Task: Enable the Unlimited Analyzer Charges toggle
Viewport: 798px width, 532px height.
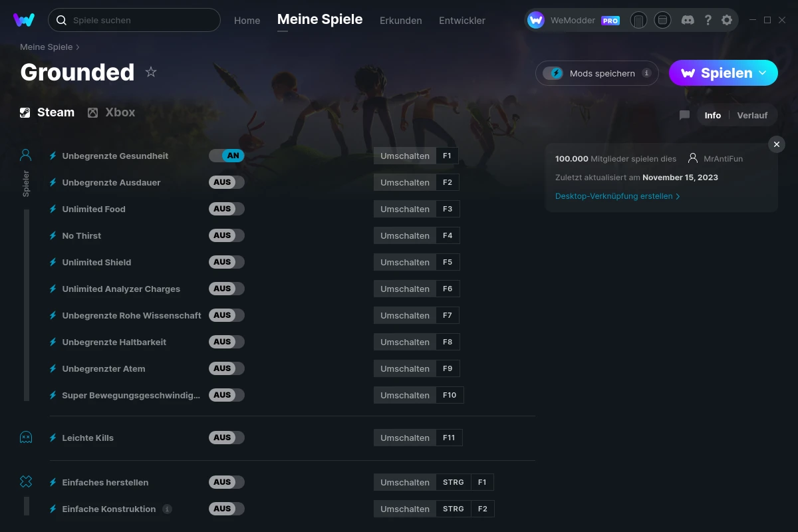Action: click(x=227, y=289)
